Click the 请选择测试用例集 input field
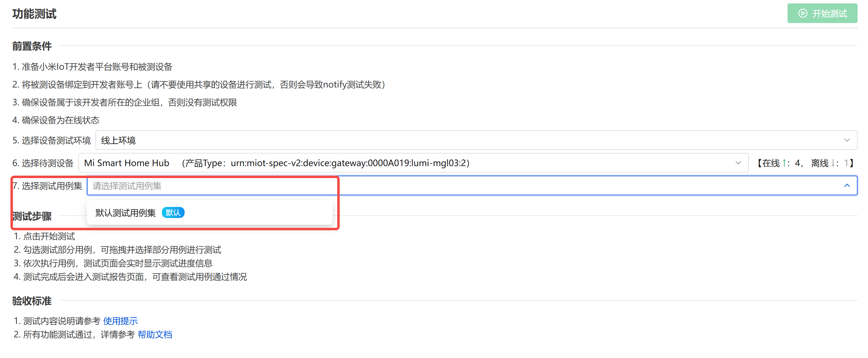 (x=472, y=185)
